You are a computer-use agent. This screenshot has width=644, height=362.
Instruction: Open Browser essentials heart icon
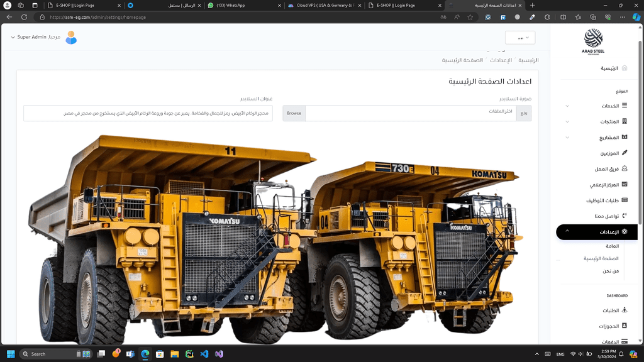tap(608, 17)
